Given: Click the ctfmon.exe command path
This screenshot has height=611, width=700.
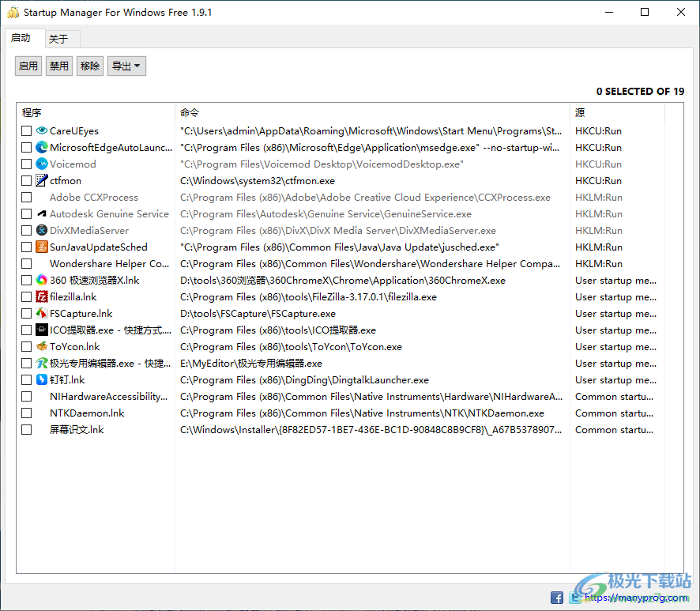Looking at the screenshot, I should [x=258, y=180].
